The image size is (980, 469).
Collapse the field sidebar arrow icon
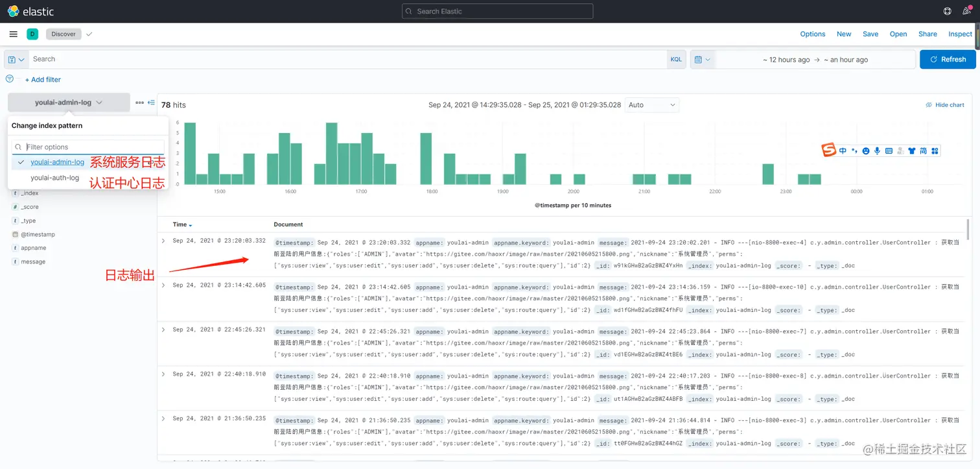point(152,102)
